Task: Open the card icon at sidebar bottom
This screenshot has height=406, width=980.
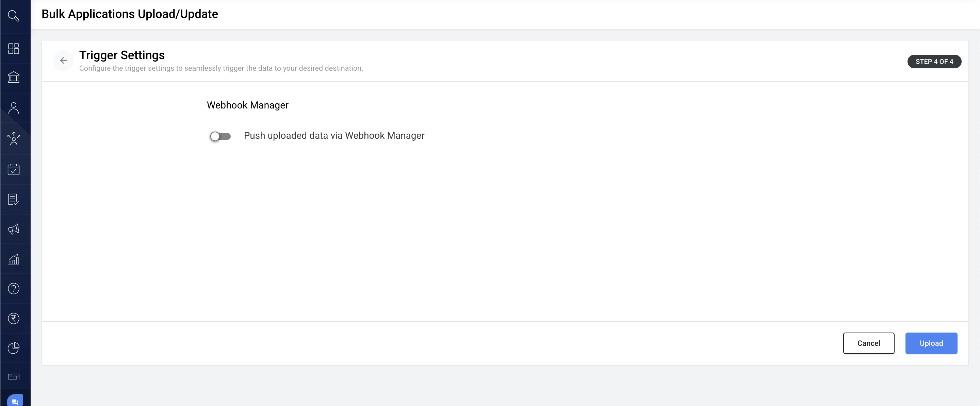Action: tap(14, 376)
